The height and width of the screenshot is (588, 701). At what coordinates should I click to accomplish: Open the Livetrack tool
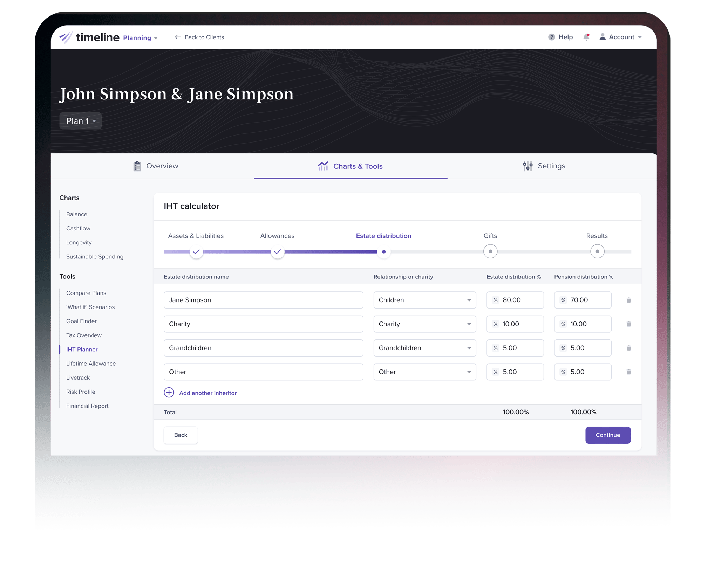pyautogui.click(x=78, y=378)
